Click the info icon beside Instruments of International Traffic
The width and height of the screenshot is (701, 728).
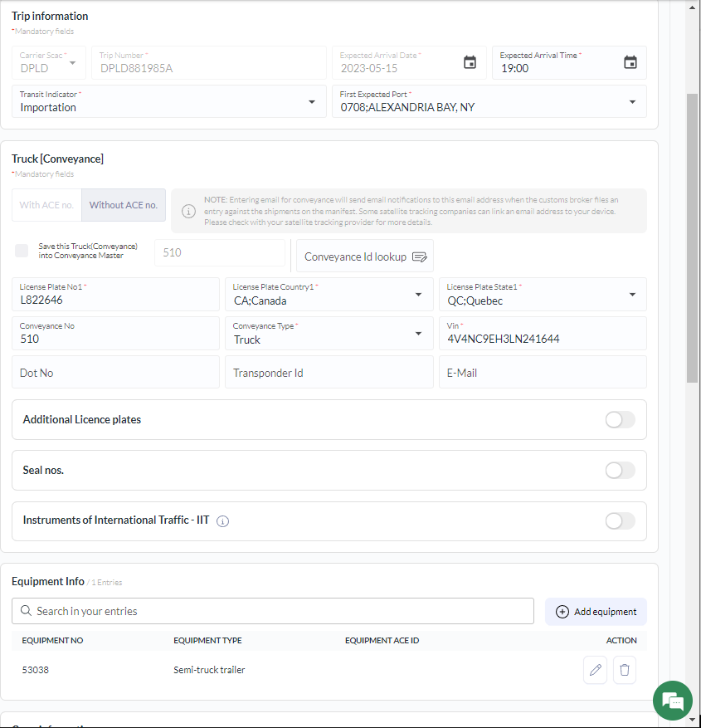point(222,521)
